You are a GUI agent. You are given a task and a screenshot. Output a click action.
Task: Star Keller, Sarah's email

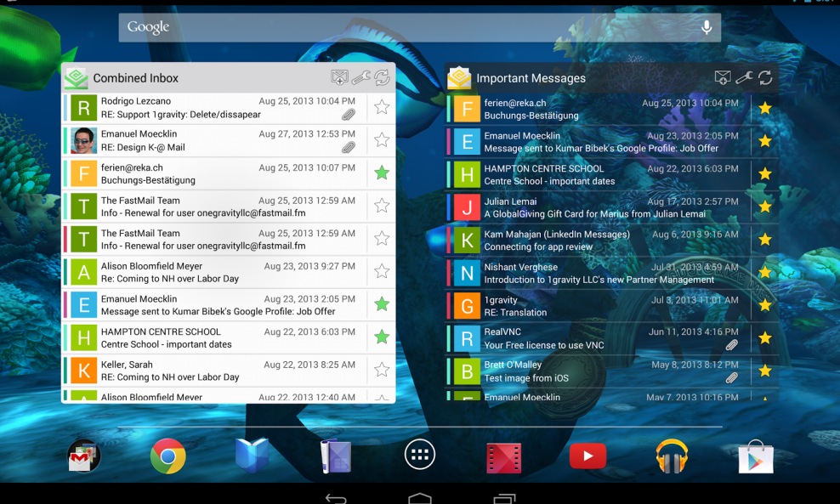pos(382,370)
